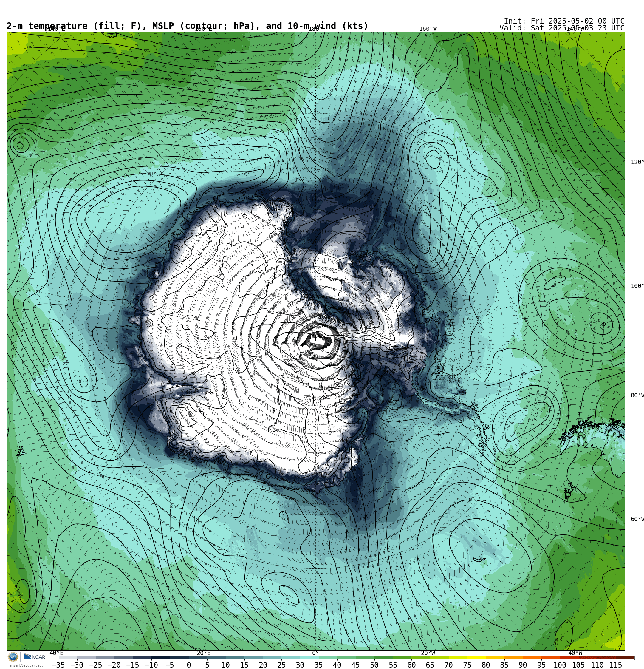The width and height of the screenshot is (644, 669).
Task: Click the NSF logo icon
Action: click(13, 657)
